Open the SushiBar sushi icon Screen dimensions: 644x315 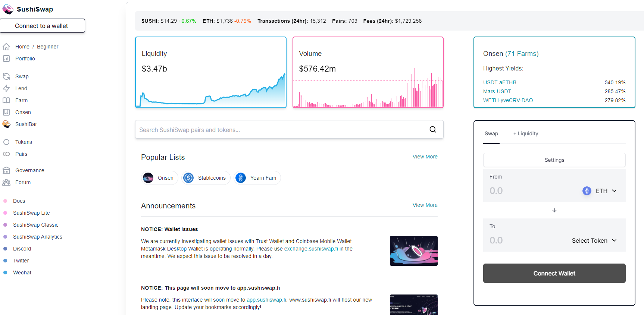click(x=6, y=124)
